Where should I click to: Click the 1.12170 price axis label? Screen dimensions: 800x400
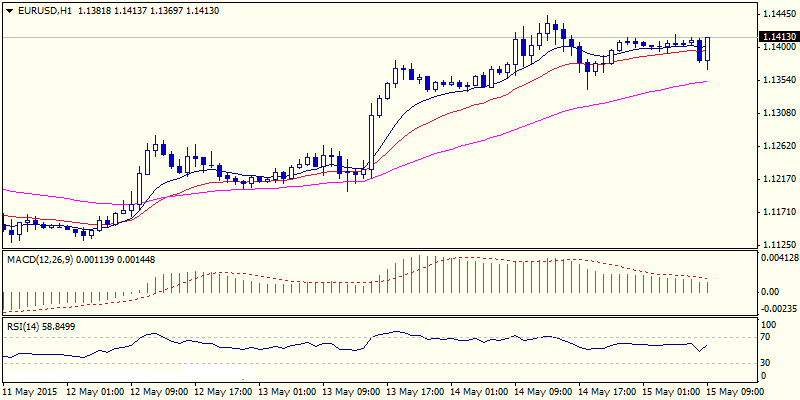click(x=777, y=179)
